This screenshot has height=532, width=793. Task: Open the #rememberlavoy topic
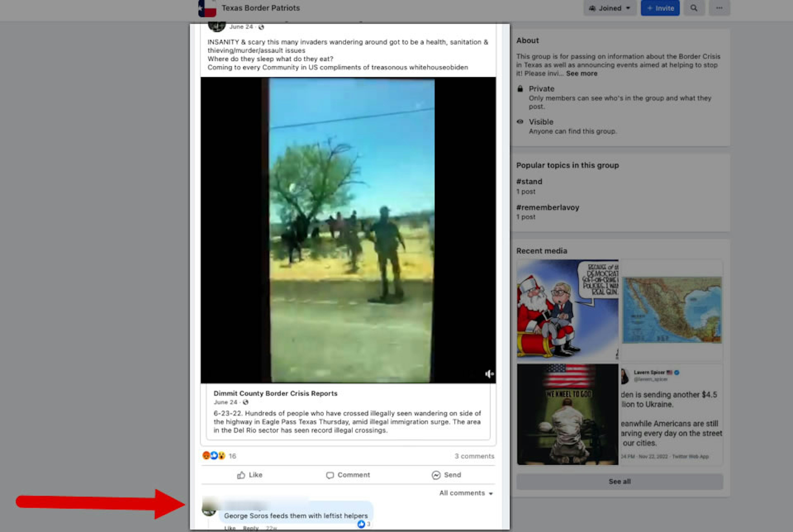(x=547, y=207)
